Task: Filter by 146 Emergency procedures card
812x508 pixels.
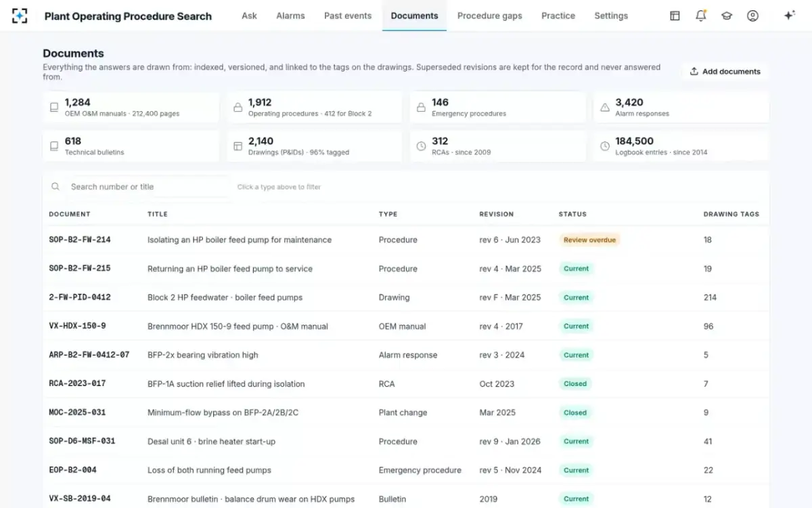Action: click(x=498, y=108)
